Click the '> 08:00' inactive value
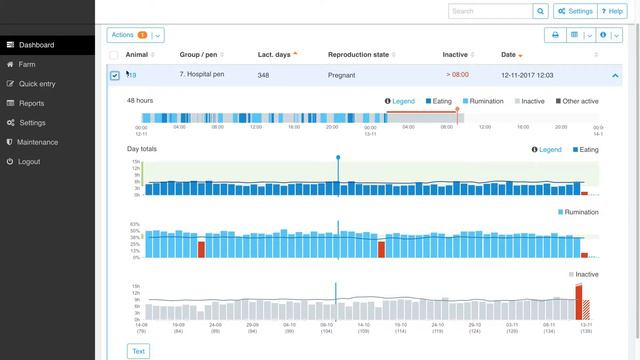 [x=457, y=75]
